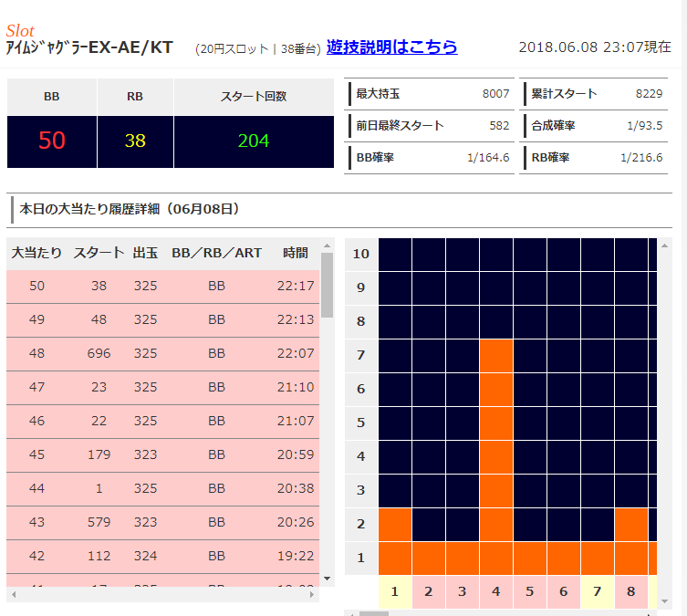The width and height of the screenshot is (687, 616).
Task: Select the 出玉 column header
Action: 145,253
